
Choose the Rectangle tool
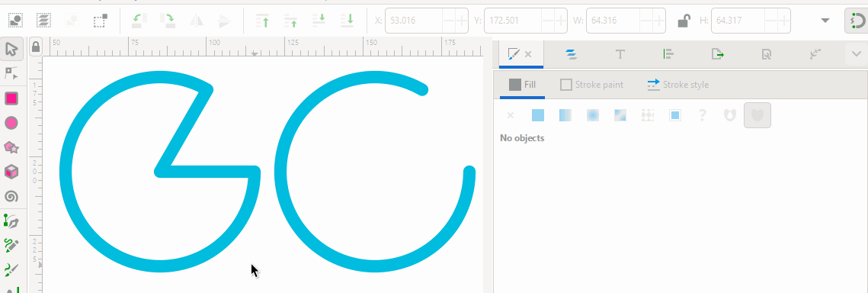[11, 98]
